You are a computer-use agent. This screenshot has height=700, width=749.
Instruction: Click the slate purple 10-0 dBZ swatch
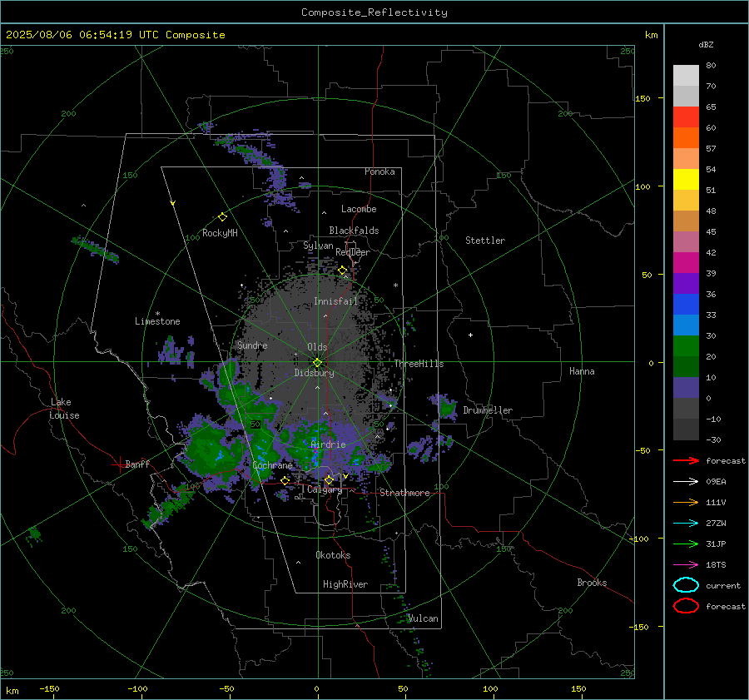click(x=686, y=388)
